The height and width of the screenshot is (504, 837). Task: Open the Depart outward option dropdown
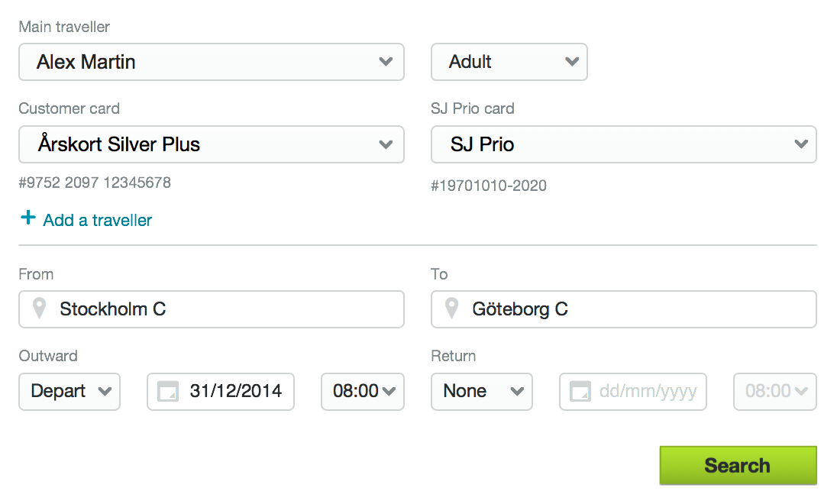(69, 392)
